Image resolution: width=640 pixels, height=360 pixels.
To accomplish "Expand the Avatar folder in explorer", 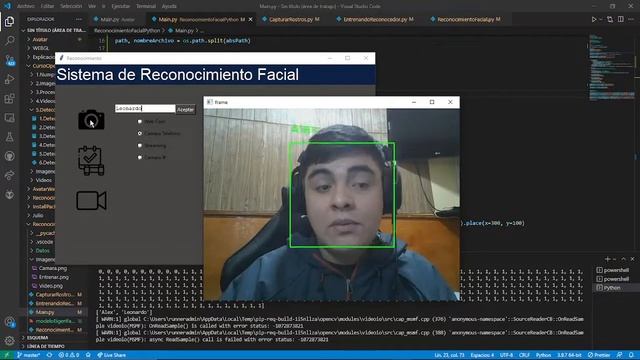I will (x=40, y=39).
